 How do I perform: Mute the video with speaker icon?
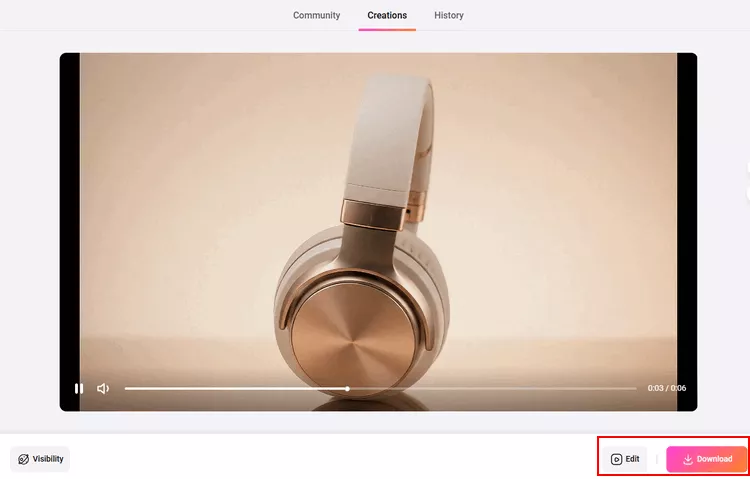tap(103, 389)
